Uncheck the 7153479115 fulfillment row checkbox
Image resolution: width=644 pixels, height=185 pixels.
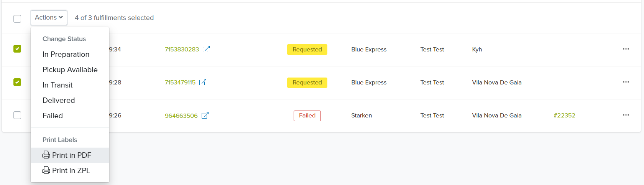[x=17, y=82]
